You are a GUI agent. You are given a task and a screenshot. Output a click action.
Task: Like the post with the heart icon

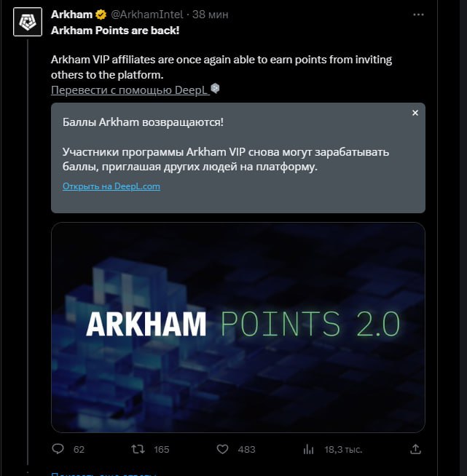[x=223, y=449]
